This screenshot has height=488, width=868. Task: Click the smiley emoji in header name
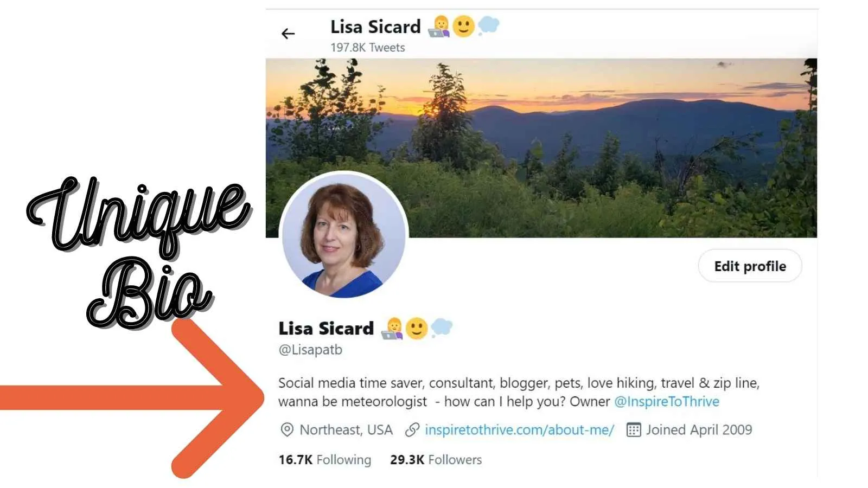tap(464, 26)
